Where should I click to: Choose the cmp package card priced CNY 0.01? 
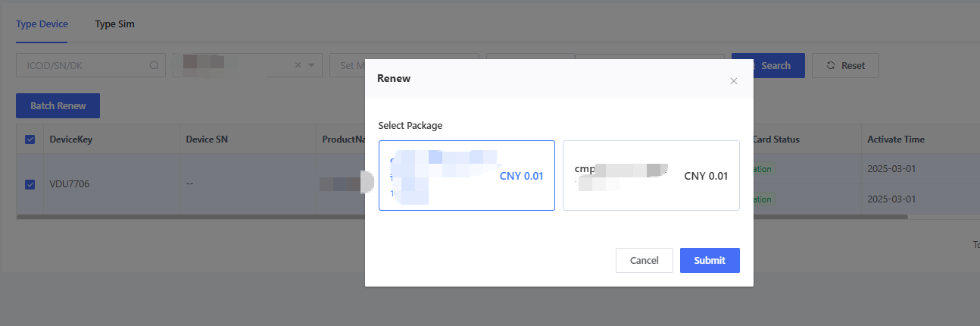651,176
